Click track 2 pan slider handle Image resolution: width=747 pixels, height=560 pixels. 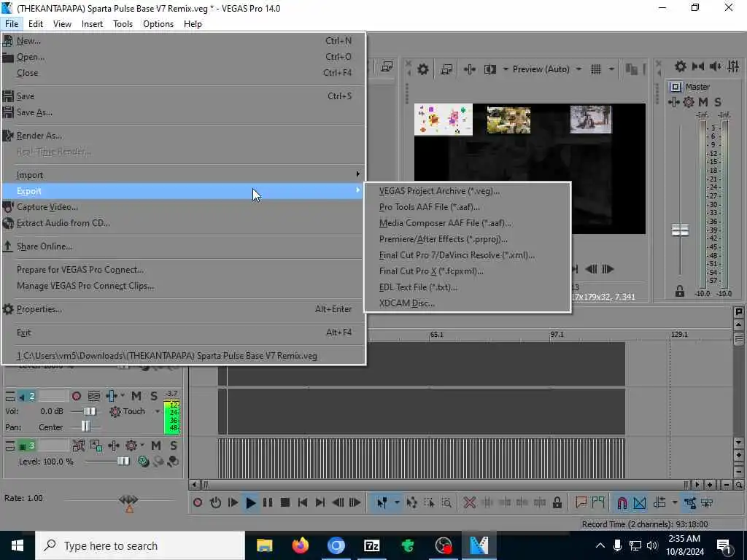85,426
